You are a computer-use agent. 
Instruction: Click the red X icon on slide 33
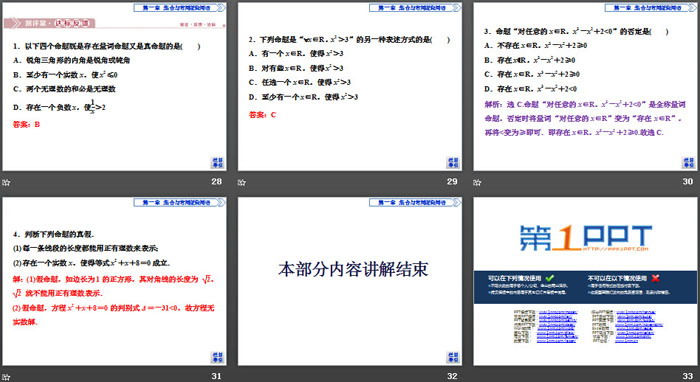[655, 278]
